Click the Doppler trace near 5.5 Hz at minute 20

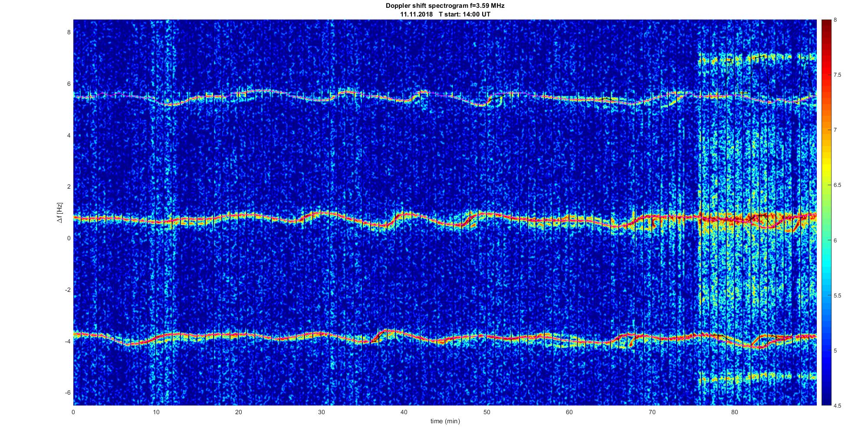(238, 93)
